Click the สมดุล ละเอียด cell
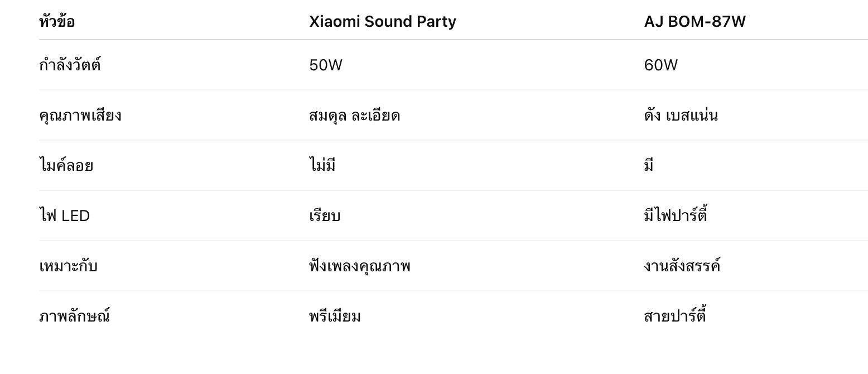Viewport: 868px width, 374px height. coord(355,116)
